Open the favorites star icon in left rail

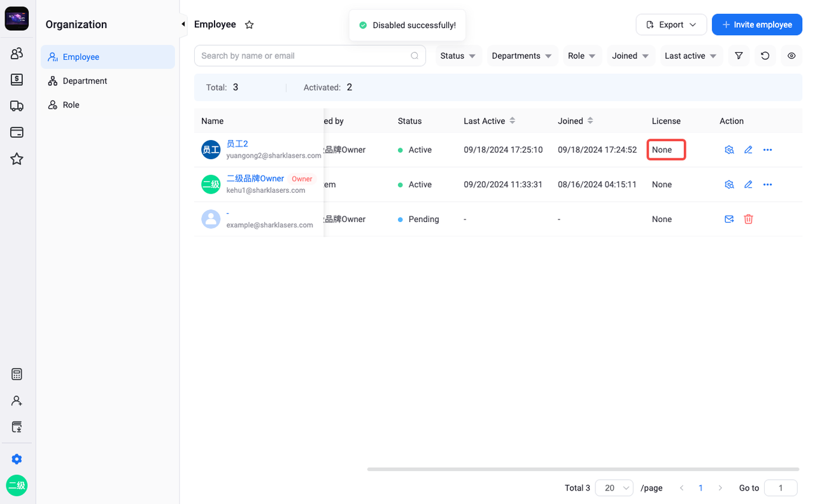17,159
